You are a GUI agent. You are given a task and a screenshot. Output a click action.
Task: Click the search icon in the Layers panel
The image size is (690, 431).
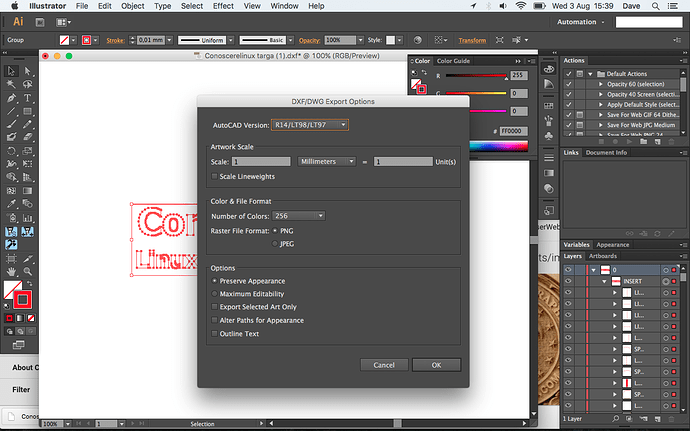tap(615, 419)
